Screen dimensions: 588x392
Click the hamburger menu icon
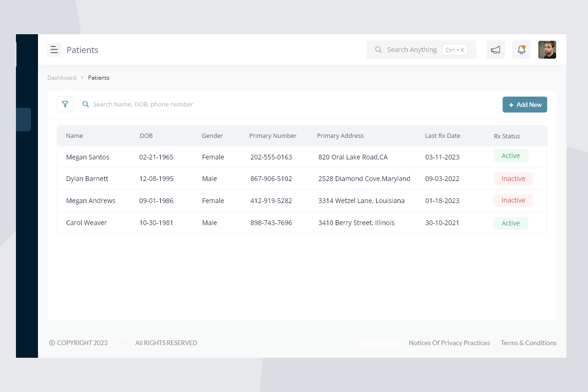point(54,50)
